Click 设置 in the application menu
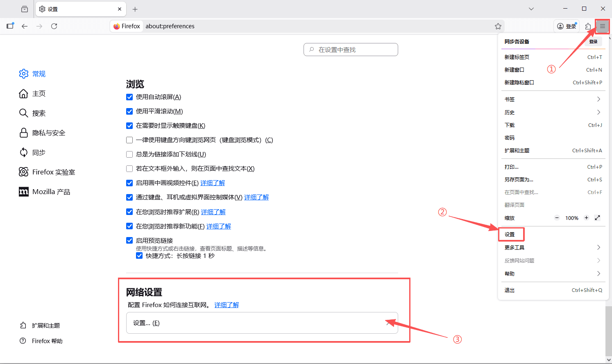 (x=553, y=235)
